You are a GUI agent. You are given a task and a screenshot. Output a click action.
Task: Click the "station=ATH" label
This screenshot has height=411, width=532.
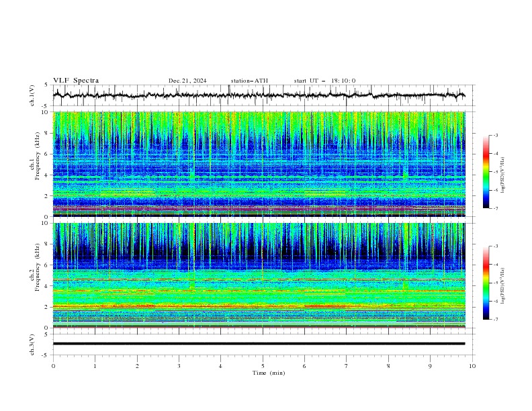pyautogui.click(x=249, y=81)
